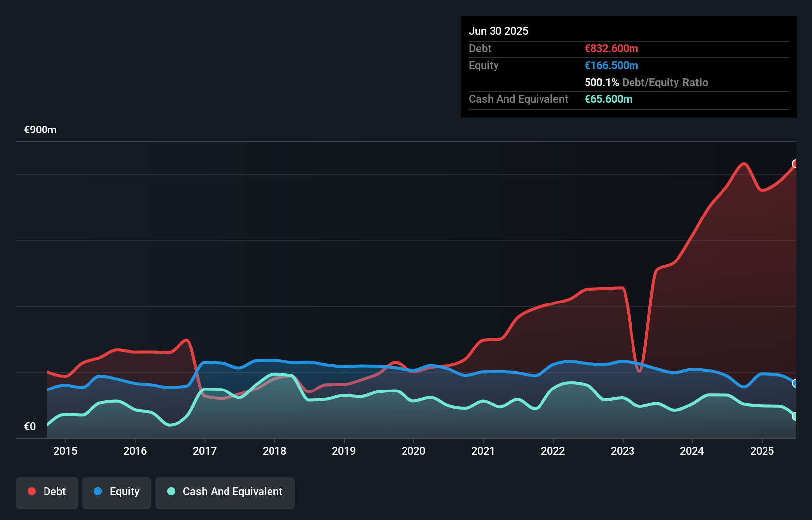Toggle the Cash And Equivalent legend button
Image resolution: width=812 pixels, height=520 pixels.
point(225,493)
